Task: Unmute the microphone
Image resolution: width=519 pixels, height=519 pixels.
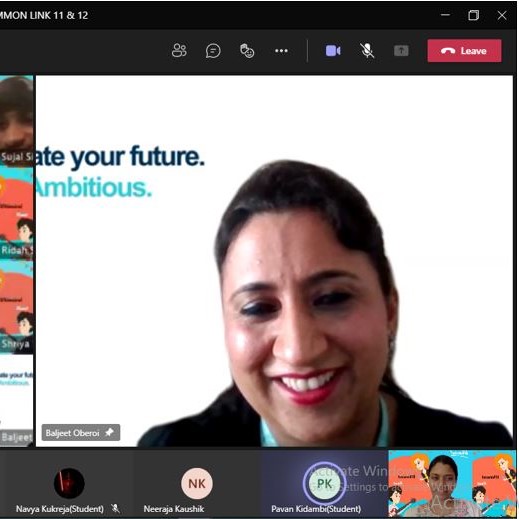Action: click(367, 51)
